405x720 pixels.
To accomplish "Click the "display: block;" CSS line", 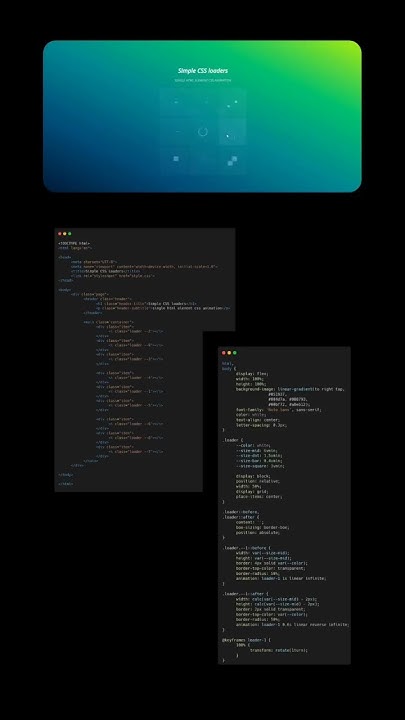I will [x=253, y=476].
